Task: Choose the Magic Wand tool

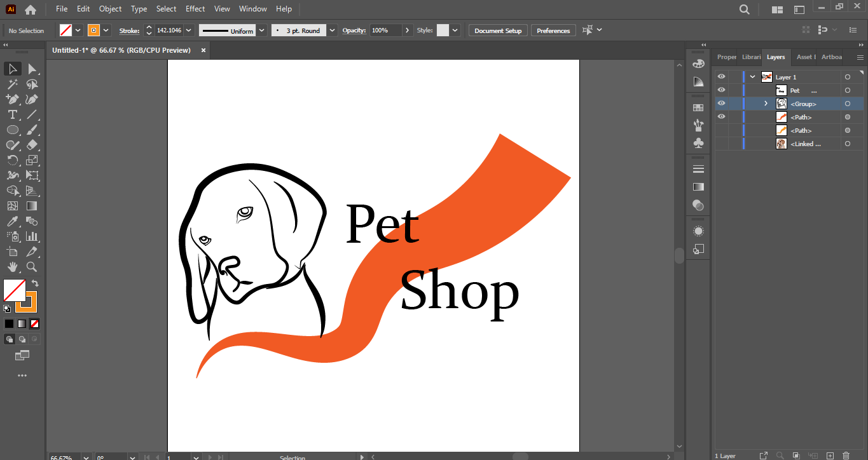Action: (12, 84)
